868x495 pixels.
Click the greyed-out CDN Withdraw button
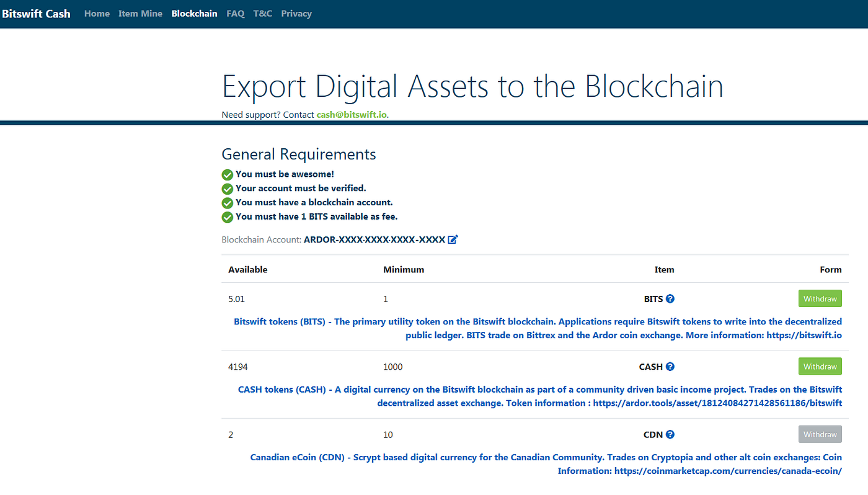(x=820, y=434)
